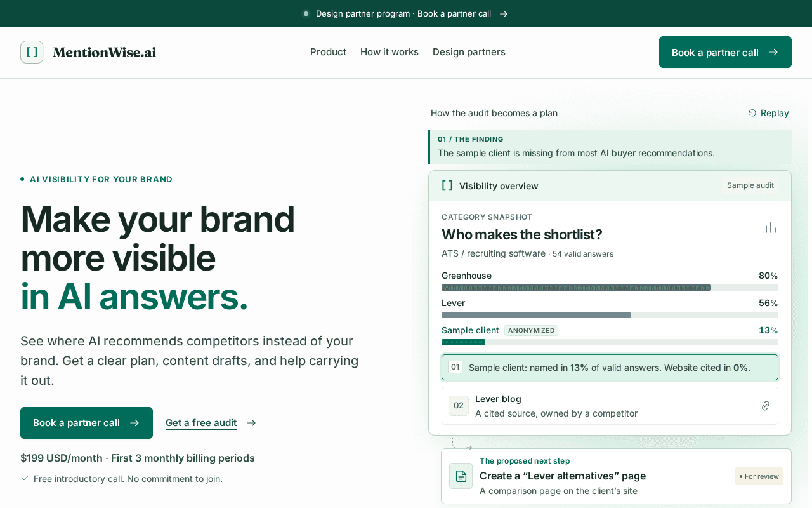
Task: Click the ANONYMIZED tag
Action: [x=531, y=330]
